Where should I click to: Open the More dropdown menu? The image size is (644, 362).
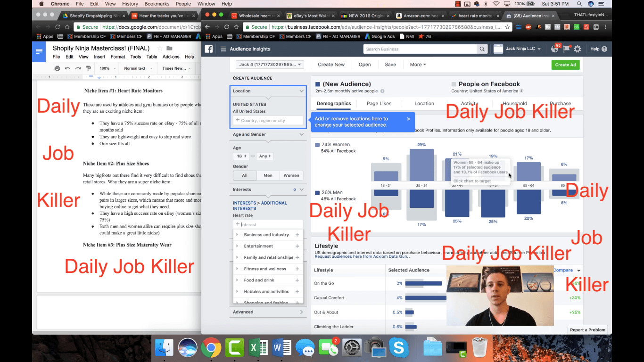(x=418, y=65)
